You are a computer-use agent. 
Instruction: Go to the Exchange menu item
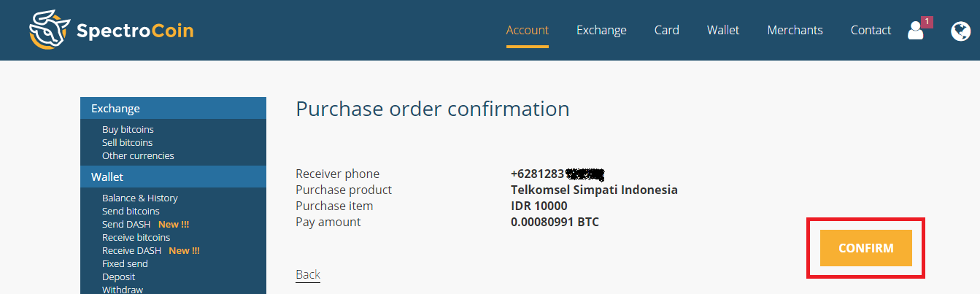pos(601,30)
